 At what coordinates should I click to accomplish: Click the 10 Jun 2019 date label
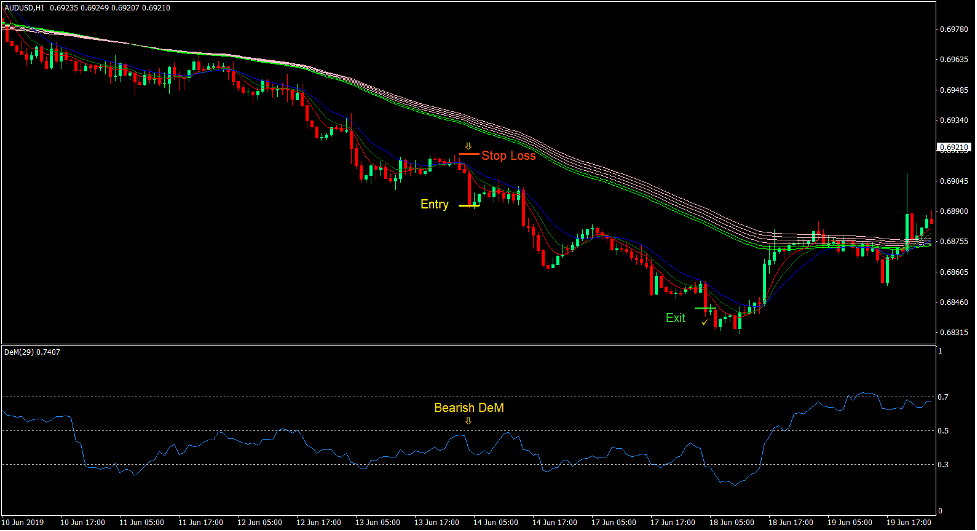pyautogui.click(x=22, y=522)
